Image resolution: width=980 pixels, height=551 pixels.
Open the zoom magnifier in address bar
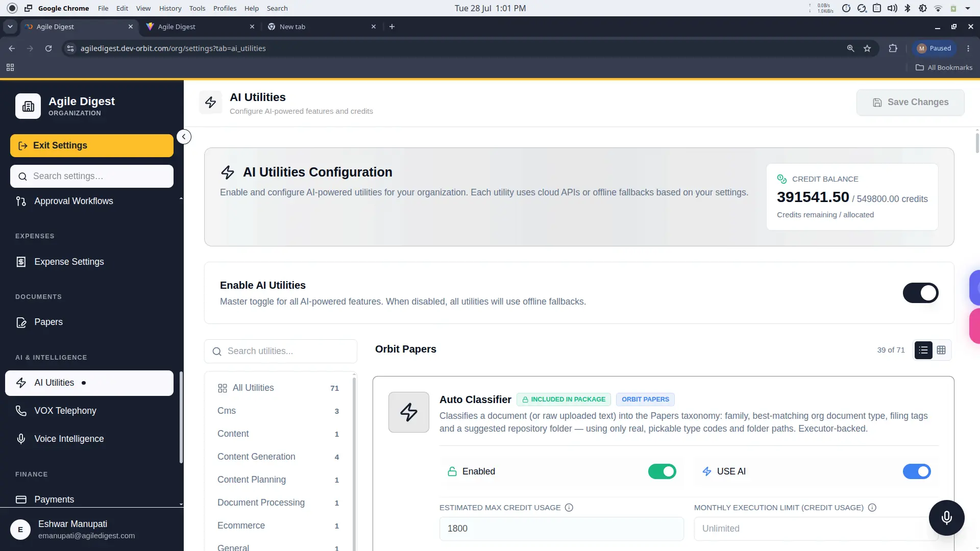(850, 48)
